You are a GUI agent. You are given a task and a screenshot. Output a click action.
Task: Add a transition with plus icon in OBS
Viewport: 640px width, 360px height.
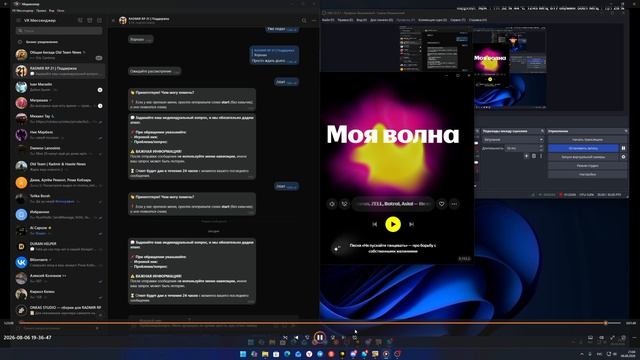click(526, 156)
